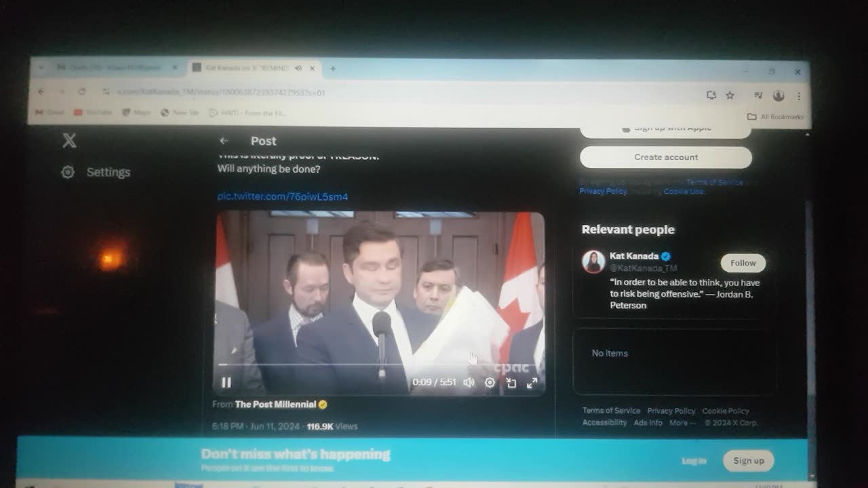Close the Kat Kanada on X tab
The height and width of the screenshot is (488, 868).
point(313,68)
